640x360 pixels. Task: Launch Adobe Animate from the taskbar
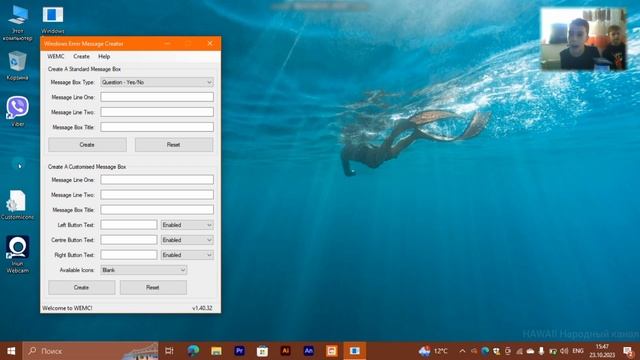[309, 351]
